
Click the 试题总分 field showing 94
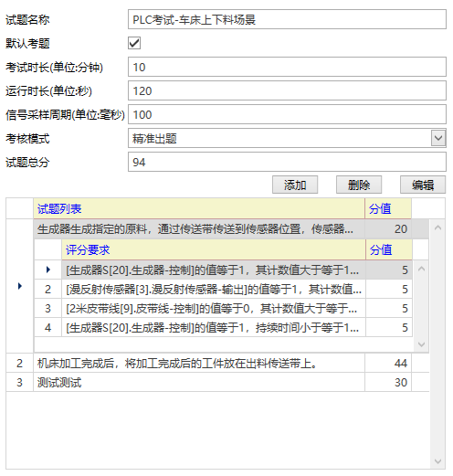click(287, 162)
